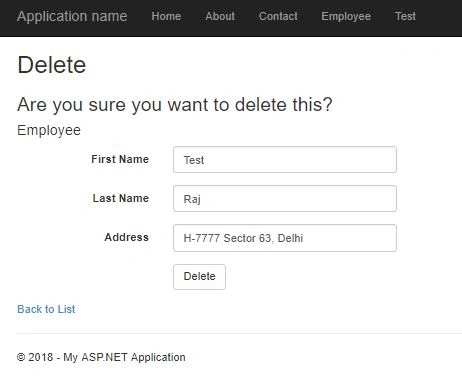The width and height of the screenshot is (462, 377).
Task: Click the Test value in First Name
Action: coord(194,160)
